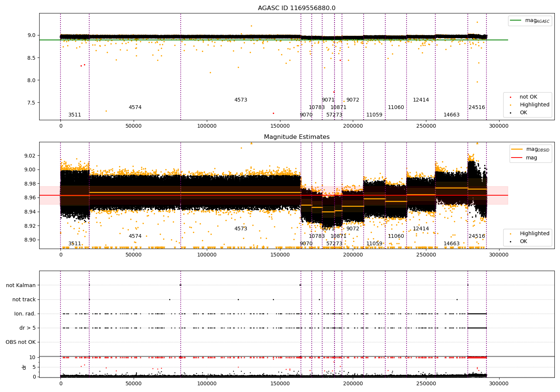
Task: Click obsid label 11059 in top plot
Action: pos(374,115)
